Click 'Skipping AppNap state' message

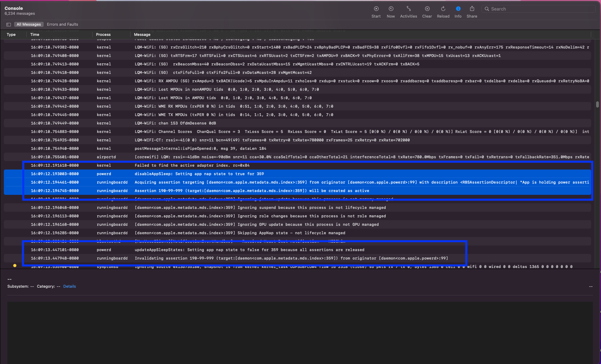(240, 233)
